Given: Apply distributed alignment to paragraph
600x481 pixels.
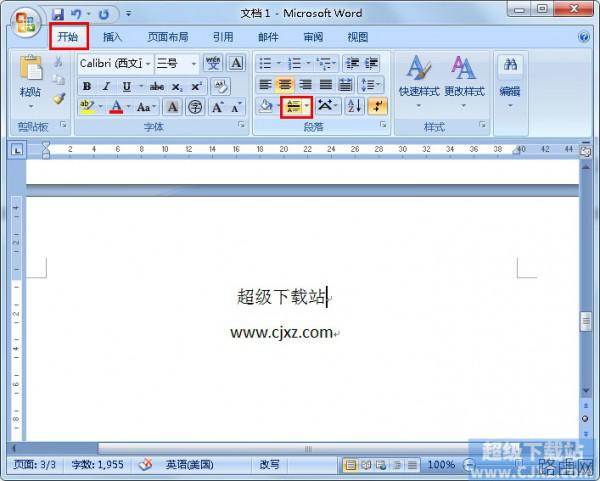Looking at the screenshot, I should [x=345, y=84].
